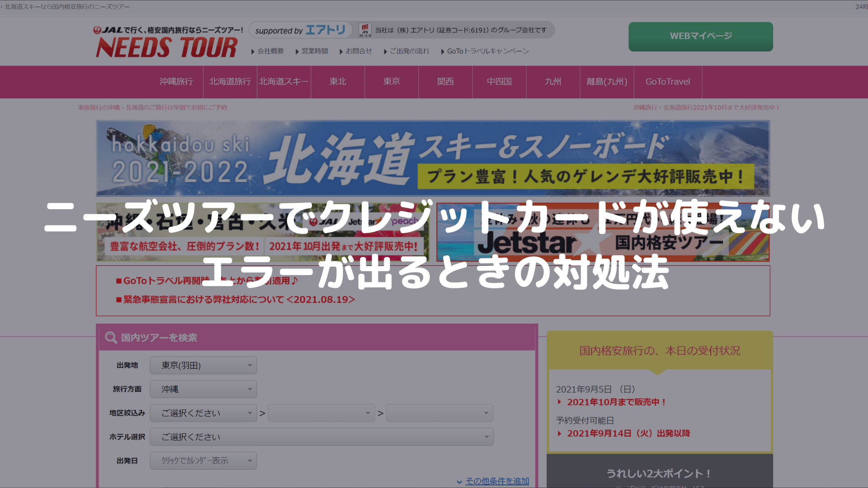Select the 中四国 navigation tab
Image resolution: width=868 pixels, height=488 pixels.
pyautogui.click(x=499, y=82)
